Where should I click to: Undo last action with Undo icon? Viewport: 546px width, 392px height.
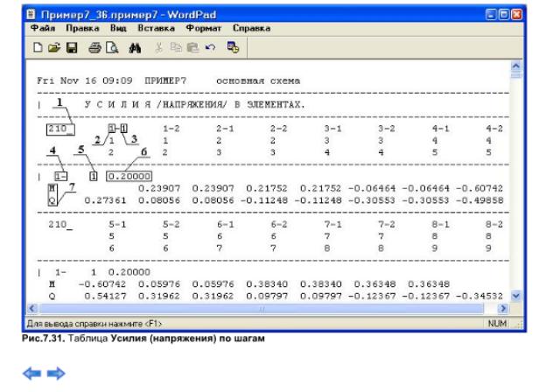click(x=210, y=47)
